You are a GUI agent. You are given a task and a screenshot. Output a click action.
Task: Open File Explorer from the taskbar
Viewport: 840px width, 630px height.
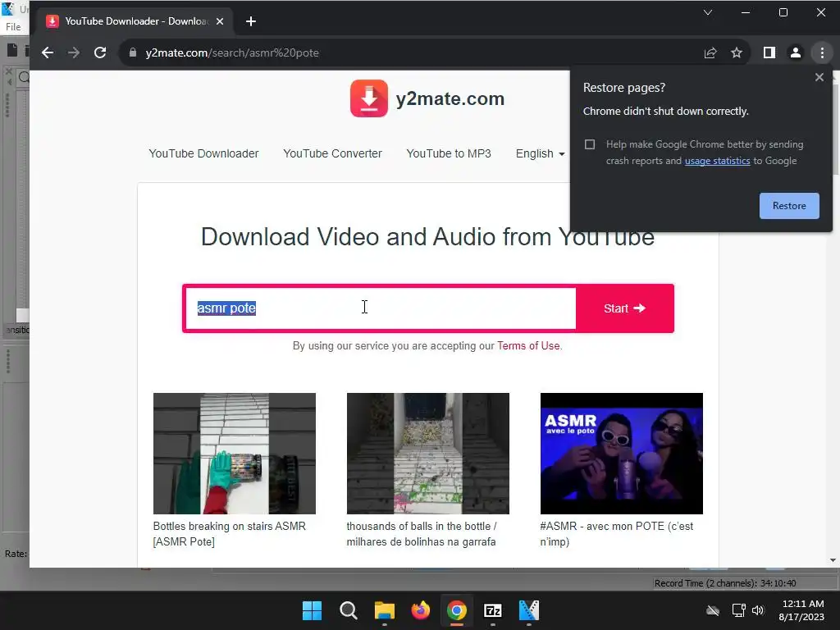(x=384, y=610)
